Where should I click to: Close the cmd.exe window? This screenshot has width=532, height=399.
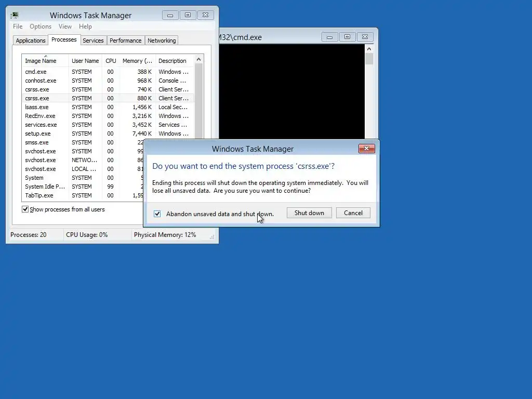coord(365,37)
